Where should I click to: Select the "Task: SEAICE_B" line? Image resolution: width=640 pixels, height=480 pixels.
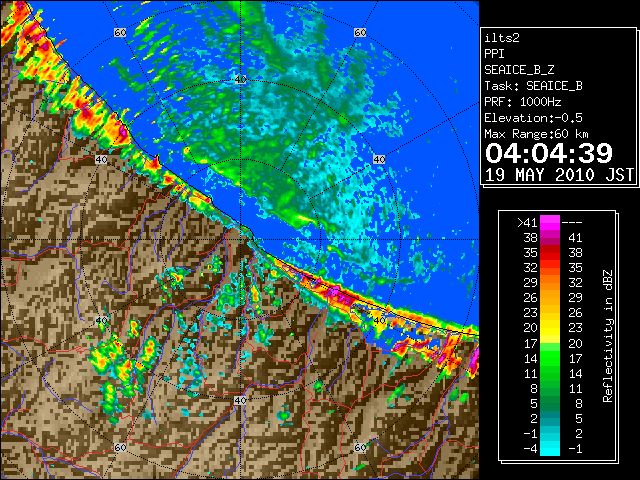coord(533,86)
